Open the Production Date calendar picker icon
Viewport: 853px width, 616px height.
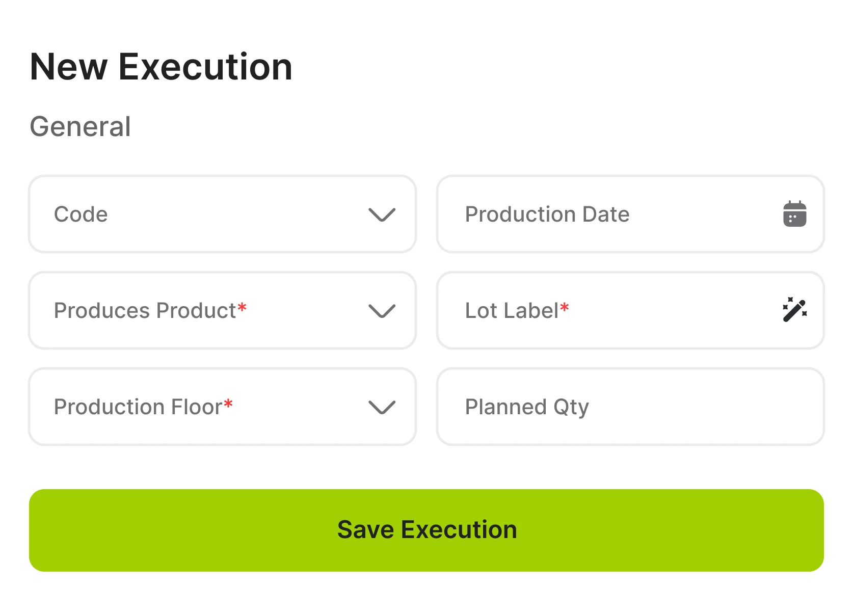[794, 214]
